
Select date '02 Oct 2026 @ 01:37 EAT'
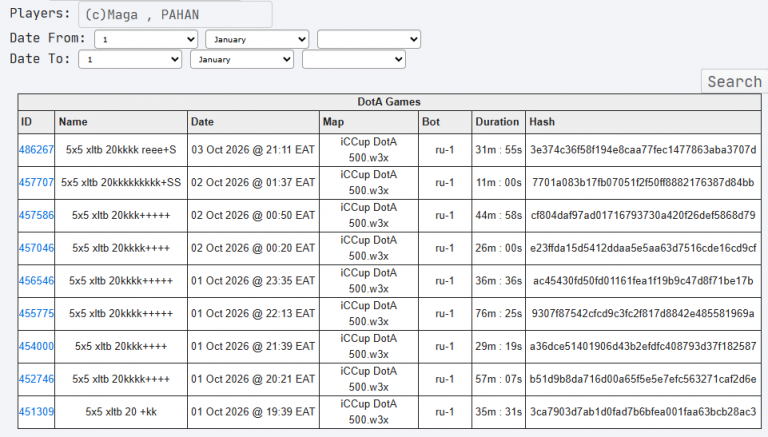tap(253, 182)
